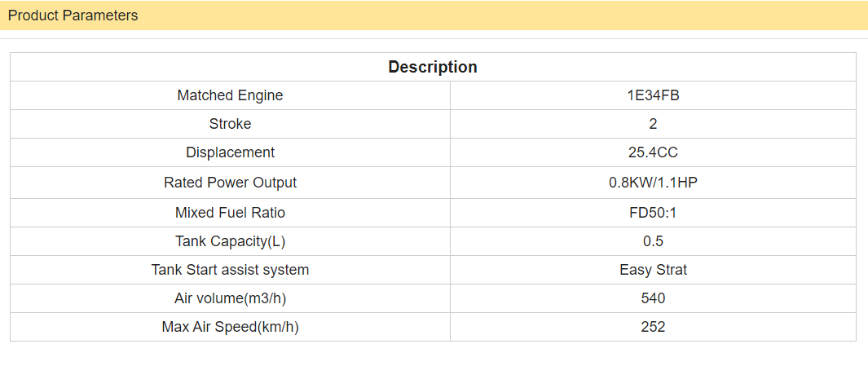
Task: Select the 252 air speed value
Action: point(653,327)
